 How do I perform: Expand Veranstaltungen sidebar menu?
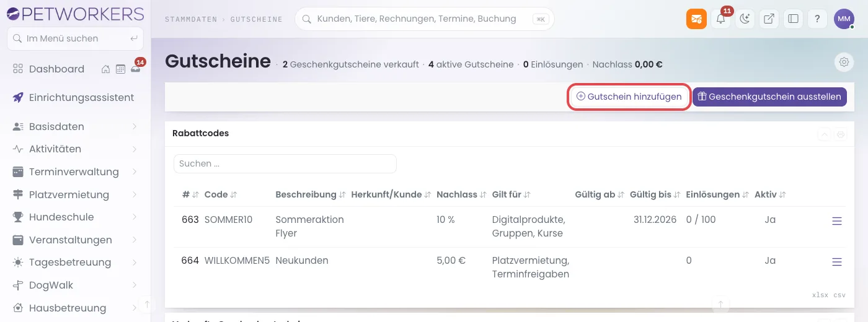(x=76, y=240)
